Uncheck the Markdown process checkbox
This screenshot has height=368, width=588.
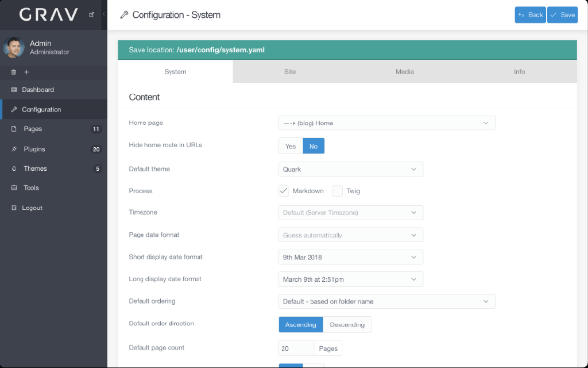click(284, 191)
